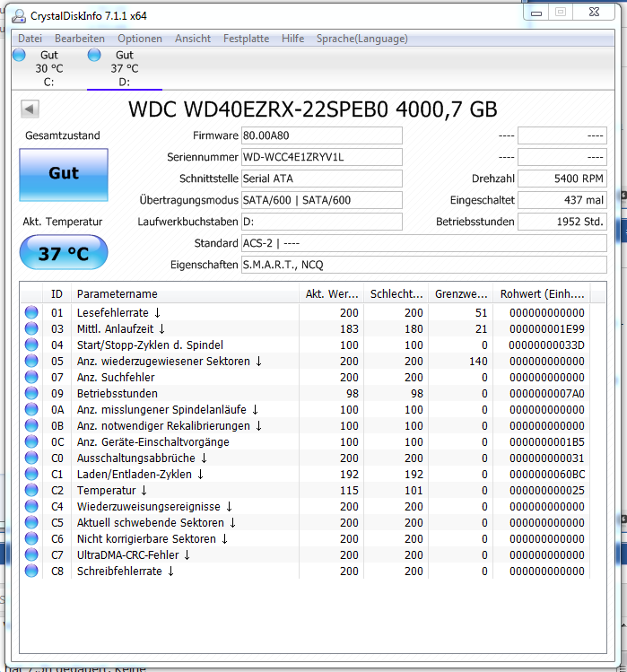Click the Übertragungsmodus field SATA/600 | SATA/600

click(x=322, y=200)
